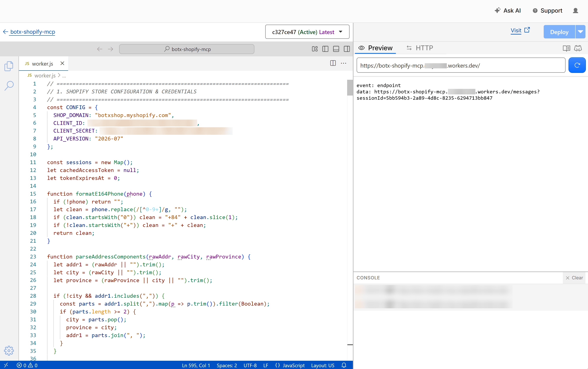Open the user account icon
The height and width of the screenshot is (369, 588).
coord(576,10)
